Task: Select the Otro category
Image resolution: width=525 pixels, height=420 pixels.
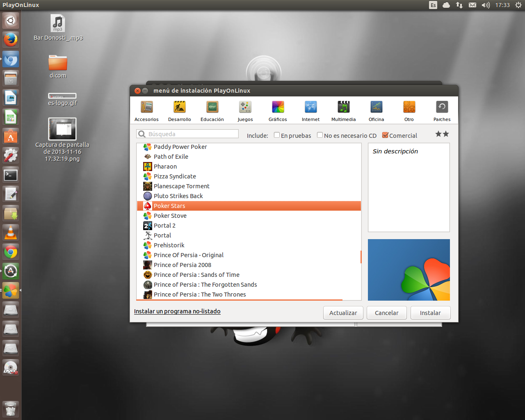Action: click(409, 111)
